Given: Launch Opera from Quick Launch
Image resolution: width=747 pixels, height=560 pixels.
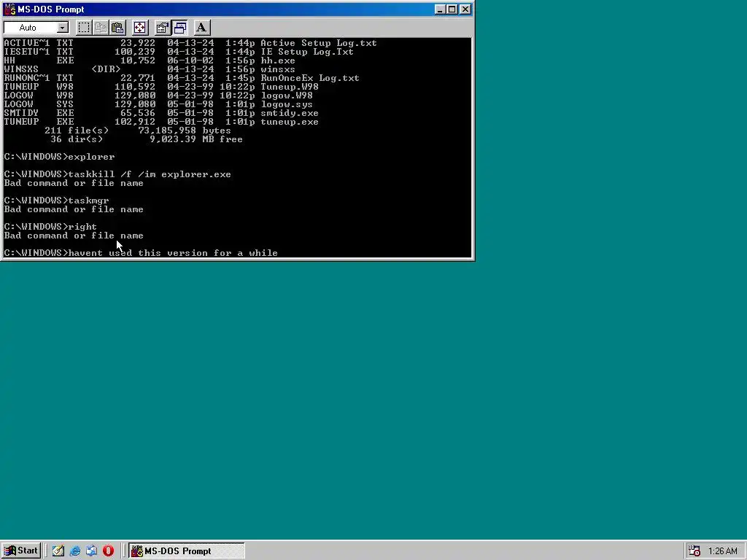Looking at the screenshot, I should 108,551.
